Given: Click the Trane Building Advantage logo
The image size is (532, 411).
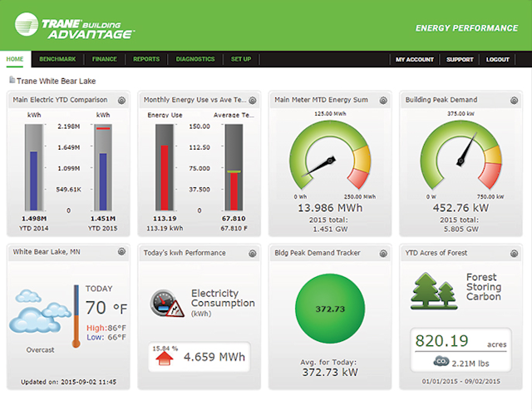Looking at the screenshot, I should (75, 25).
